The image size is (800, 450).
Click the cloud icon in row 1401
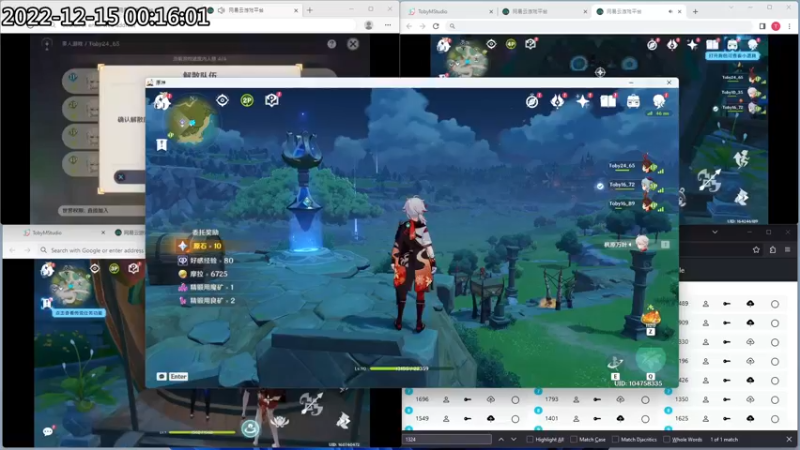coord(620,418)
